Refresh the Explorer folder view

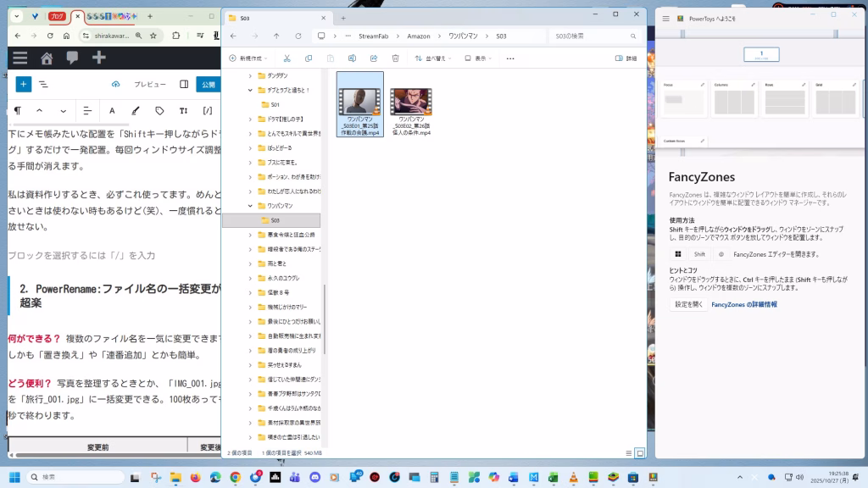pos(298,36)
